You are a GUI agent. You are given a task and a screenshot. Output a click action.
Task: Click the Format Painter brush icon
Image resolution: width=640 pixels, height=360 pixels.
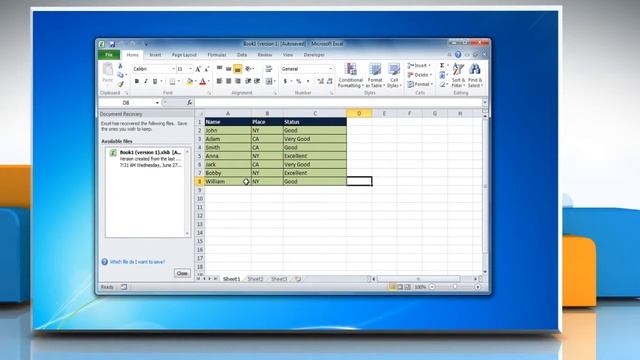coord(120,84)
